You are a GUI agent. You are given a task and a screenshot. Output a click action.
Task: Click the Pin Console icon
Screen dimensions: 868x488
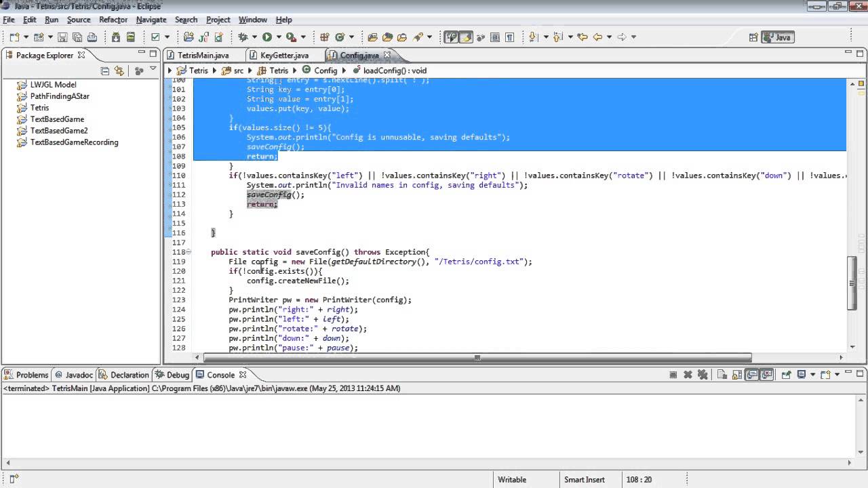coord(786,375)
